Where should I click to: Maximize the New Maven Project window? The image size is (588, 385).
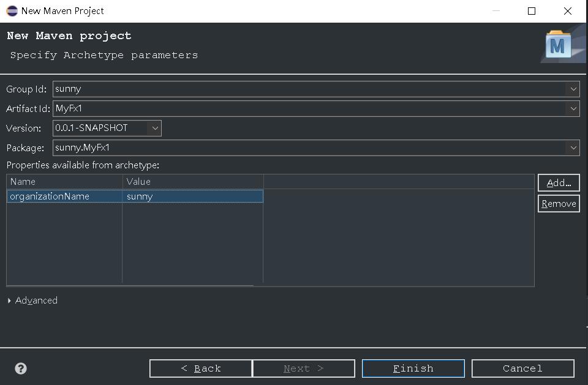pos(532,11)
